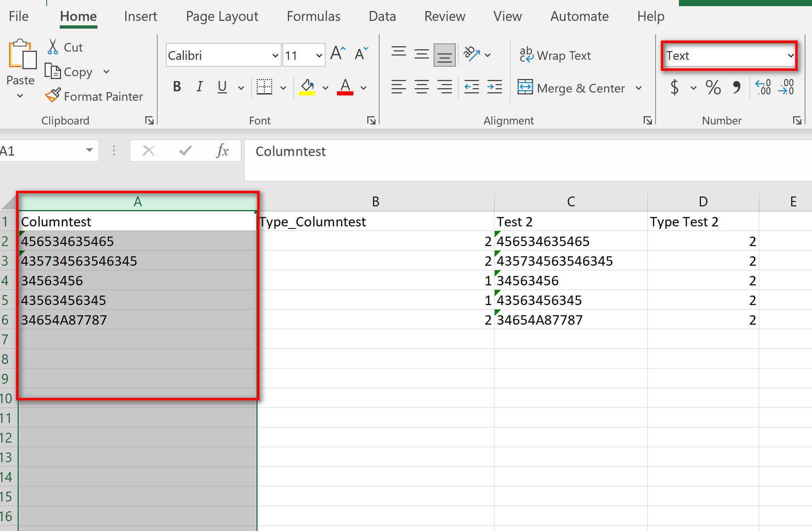Toggle Wrap Text
The height and width of the screenshot is (531, 812).
555,55
